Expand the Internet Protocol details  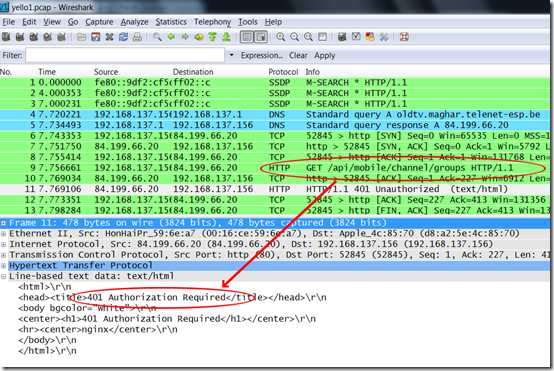pyautogui.click(x=3, y=244)
